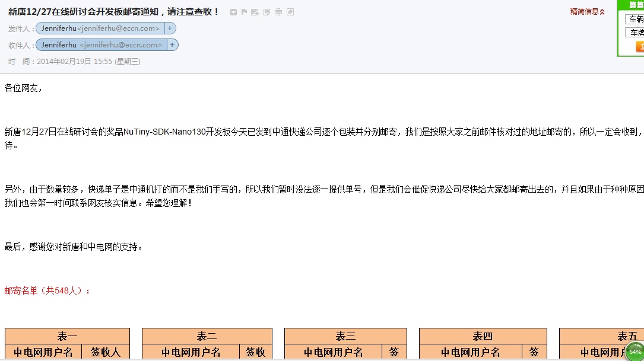Click the 表五 table header
The height and width of the screenshot is (361, 644).
tap(602, 336)
